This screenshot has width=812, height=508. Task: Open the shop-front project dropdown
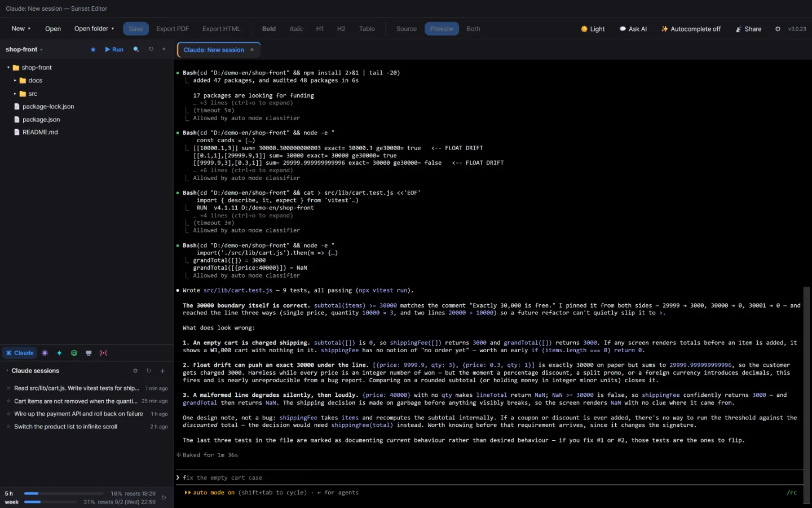(x=24, y=50)
